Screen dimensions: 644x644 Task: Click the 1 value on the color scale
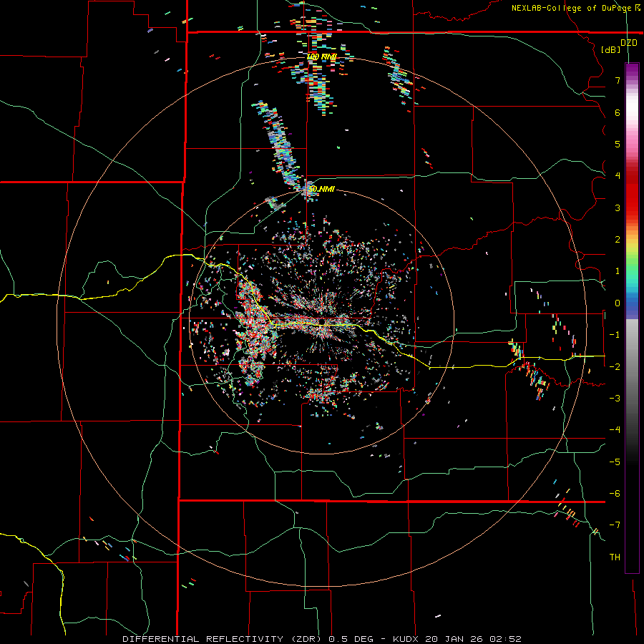[x=618, y=271]
